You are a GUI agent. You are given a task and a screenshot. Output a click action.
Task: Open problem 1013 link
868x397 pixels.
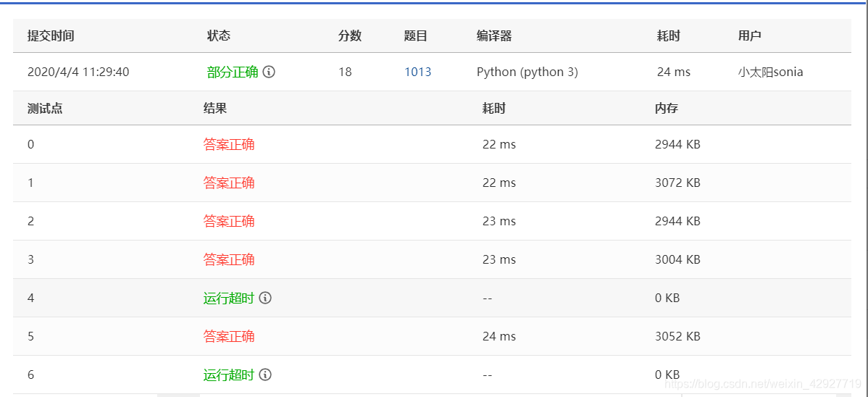pyautogui.click(x=417, y=72)
